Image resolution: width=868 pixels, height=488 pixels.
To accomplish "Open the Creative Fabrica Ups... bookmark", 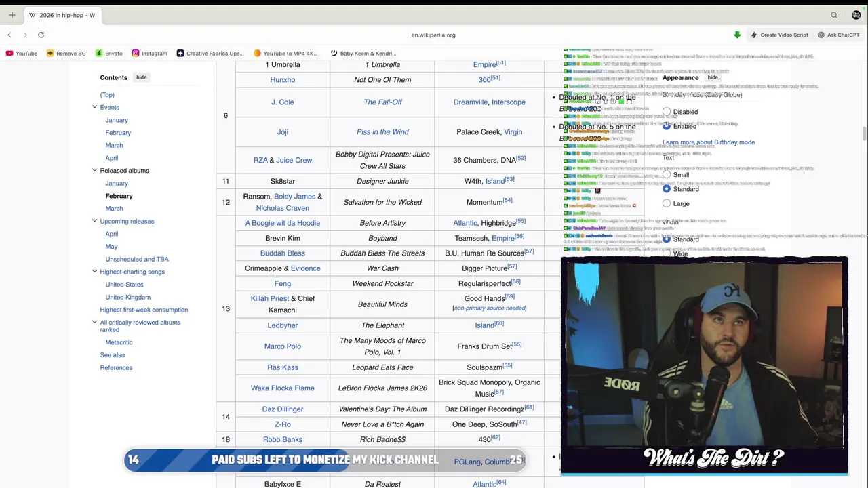I will coord(210,53).
